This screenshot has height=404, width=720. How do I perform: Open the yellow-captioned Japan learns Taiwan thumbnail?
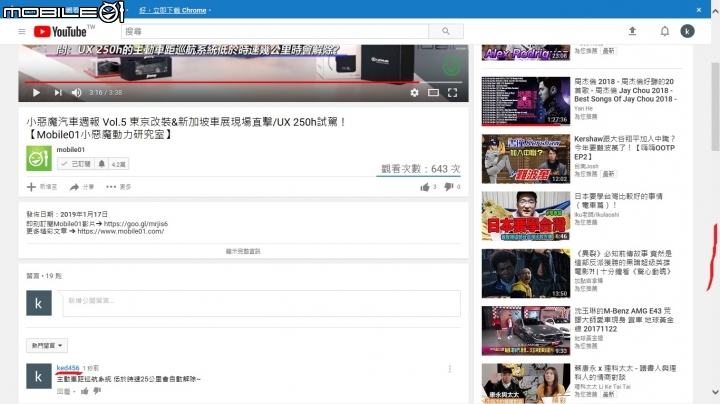[x=526, y=216]
